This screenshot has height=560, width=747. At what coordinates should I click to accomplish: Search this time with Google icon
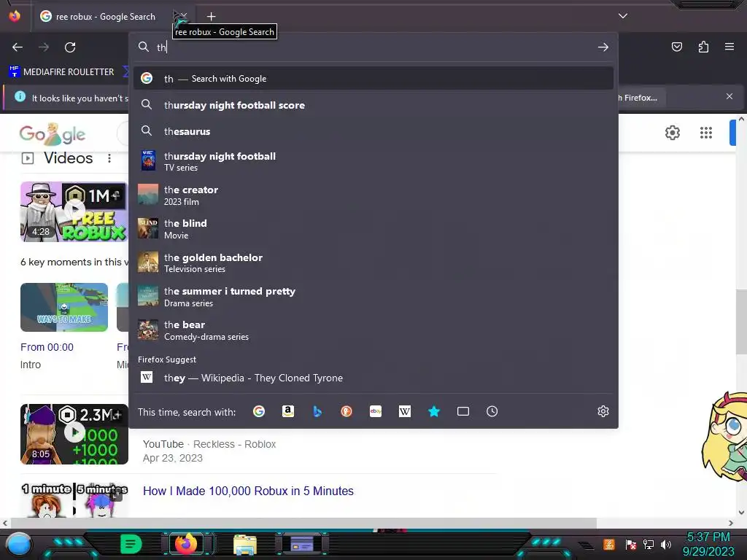259,411
